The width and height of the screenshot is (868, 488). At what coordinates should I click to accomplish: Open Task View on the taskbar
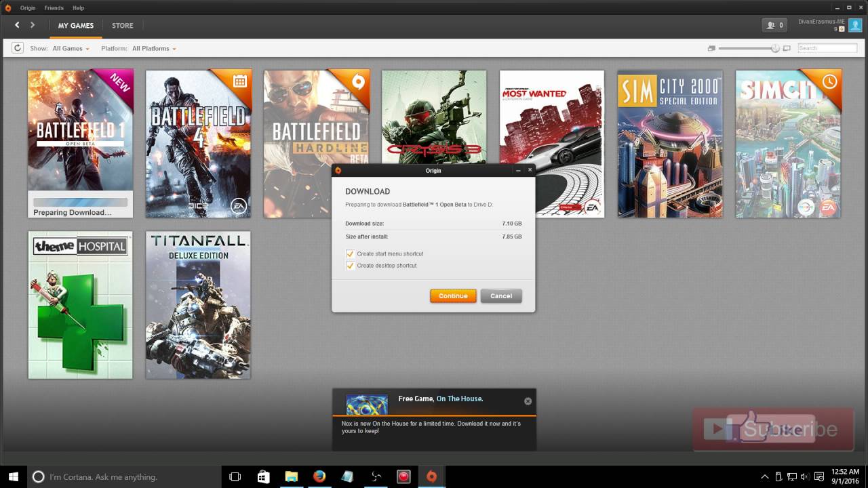(235, 476)
